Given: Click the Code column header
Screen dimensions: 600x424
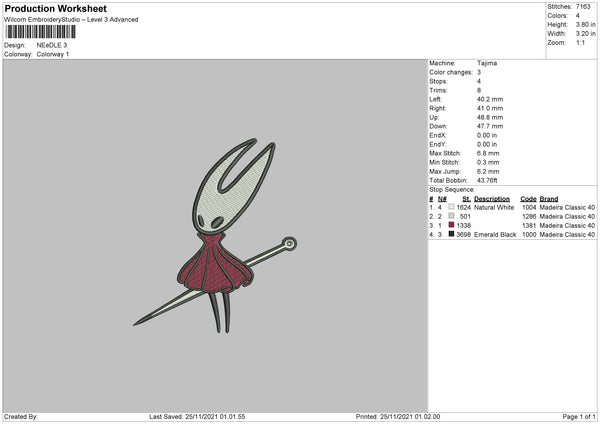Looking at the screenshot, I should pyautogui.click(x=528, y=199).
